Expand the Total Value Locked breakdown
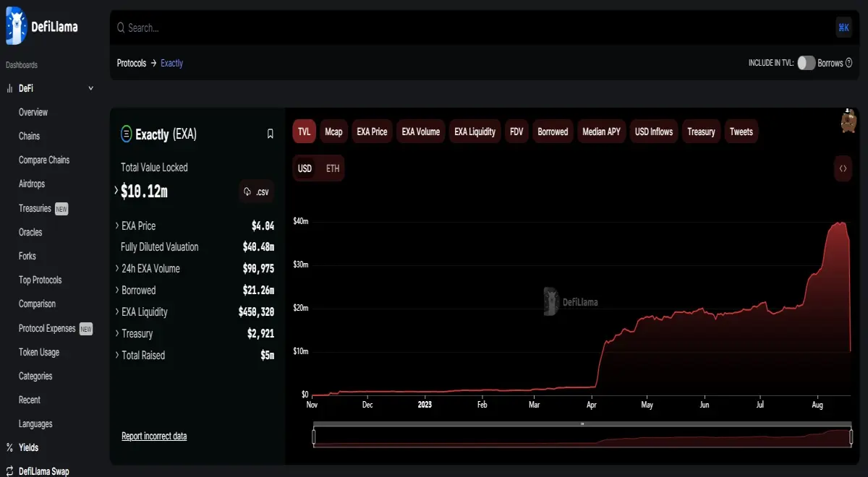Screen dimensions: 868x477 [116, 191]
